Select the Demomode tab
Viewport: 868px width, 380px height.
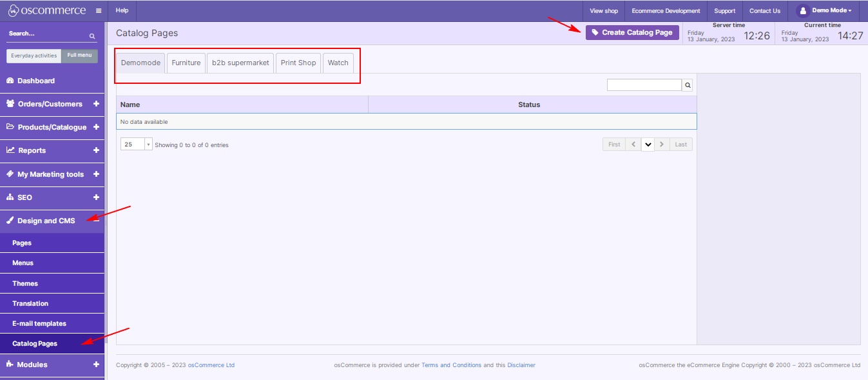140,63
